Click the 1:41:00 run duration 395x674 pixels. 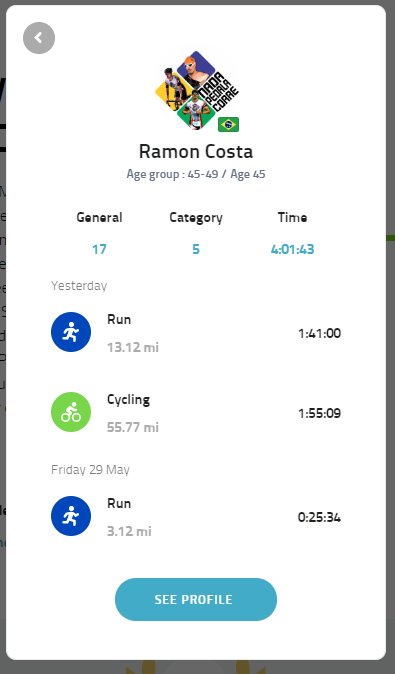point(319,333)
